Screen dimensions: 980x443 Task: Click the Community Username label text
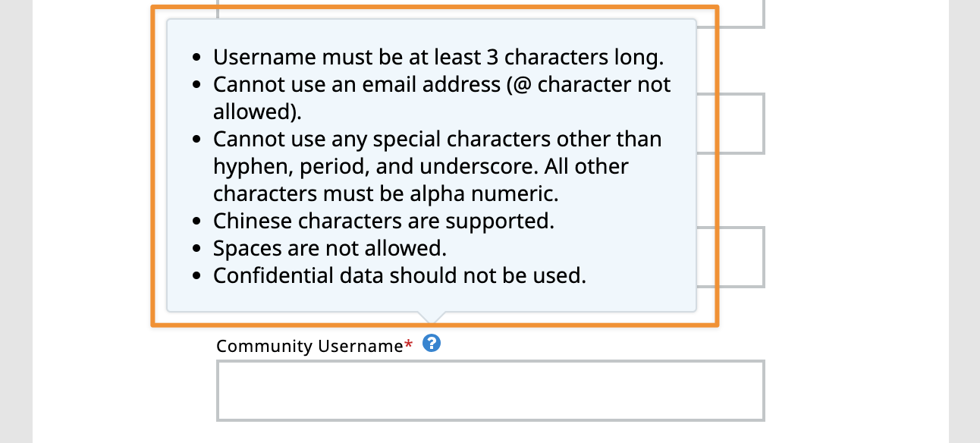click(309, 346)
